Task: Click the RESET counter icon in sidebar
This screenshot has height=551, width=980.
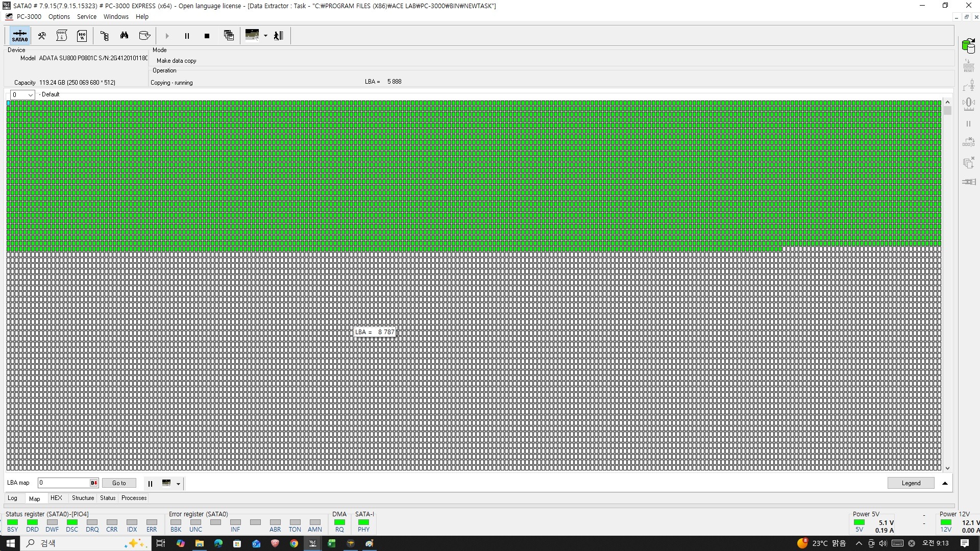Action: (x=968, y=65)
